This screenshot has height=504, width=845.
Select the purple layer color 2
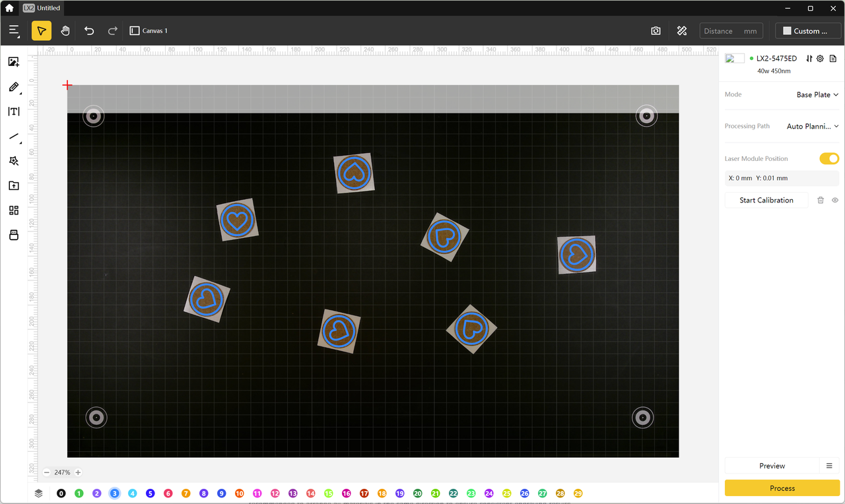tap(97, 493)
